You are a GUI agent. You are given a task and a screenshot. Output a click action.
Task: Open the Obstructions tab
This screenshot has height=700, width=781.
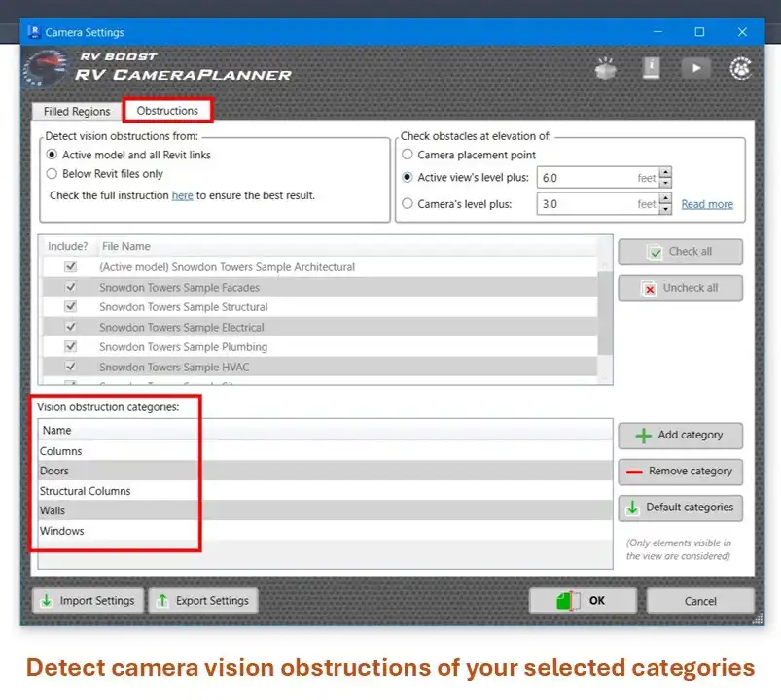click(167, 111)
